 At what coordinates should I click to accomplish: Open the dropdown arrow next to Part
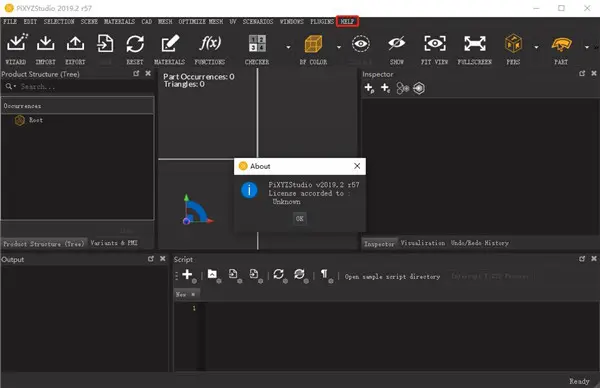[587, 47]
